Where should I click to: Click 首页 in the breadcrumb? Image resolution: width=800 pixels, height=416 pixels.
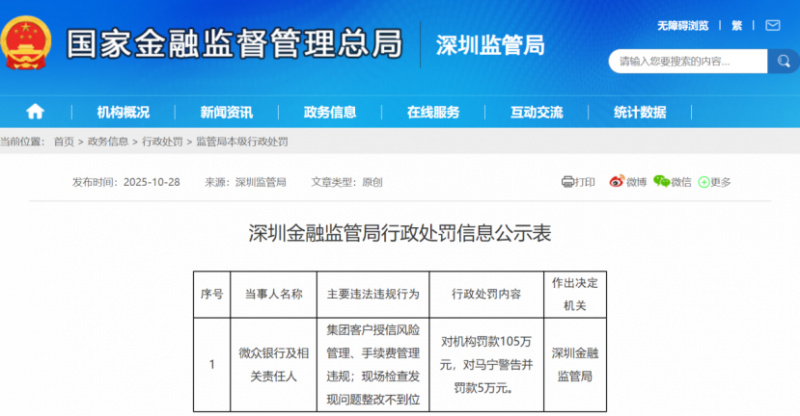[64, 142]
